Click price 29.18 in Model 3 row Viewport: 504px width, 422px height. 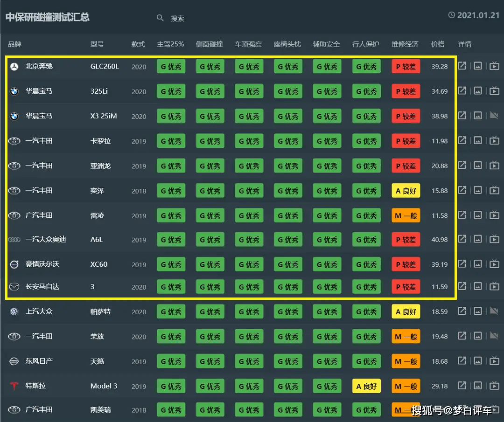[x=440, y=386]
